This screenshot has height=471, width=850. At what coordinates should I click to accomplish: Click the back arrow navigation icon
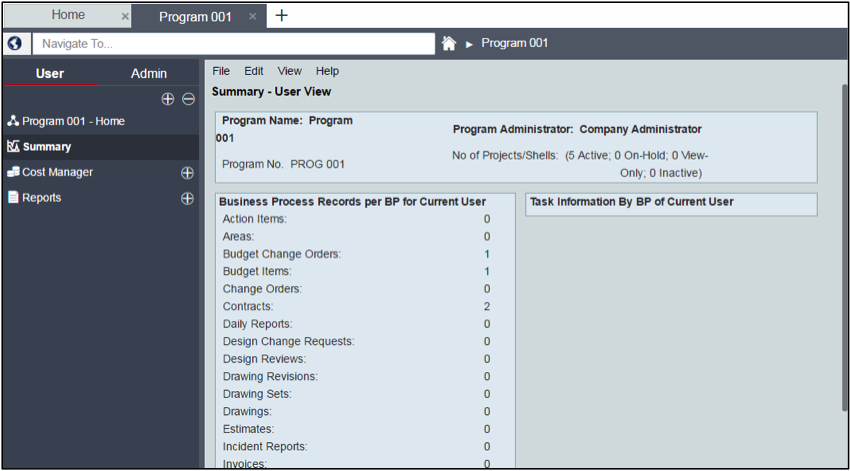click(14, 44)
